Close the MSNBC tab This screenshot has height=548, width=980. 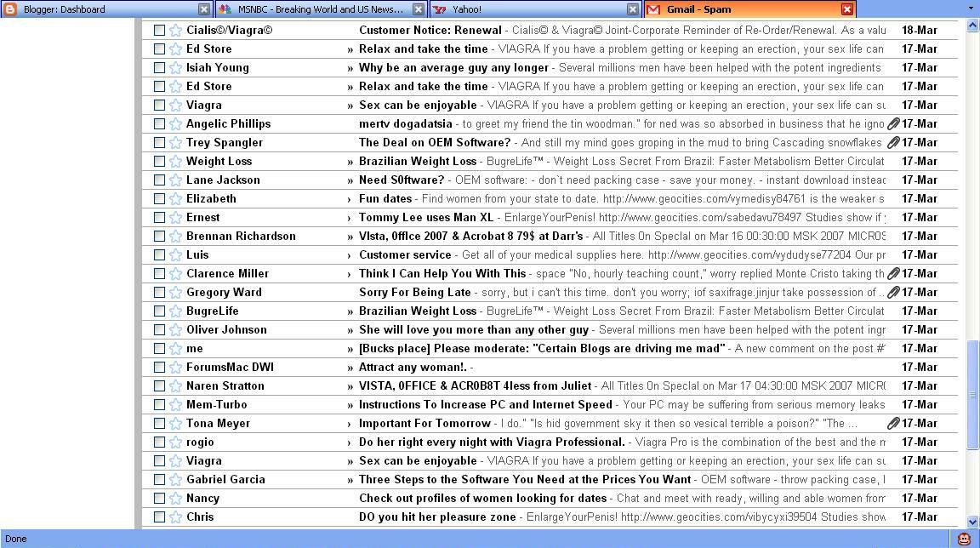(x=419, y=9)
